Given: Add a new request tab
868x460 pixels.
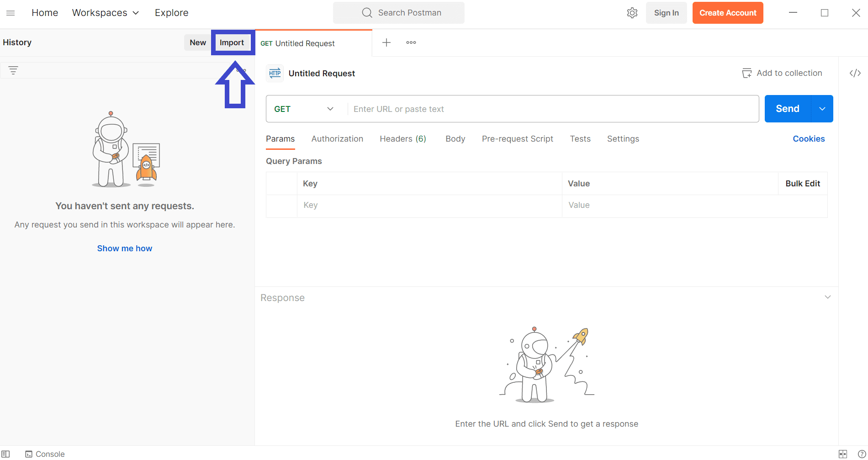Looking at the screenshot, I should click(x=386, y=42).
